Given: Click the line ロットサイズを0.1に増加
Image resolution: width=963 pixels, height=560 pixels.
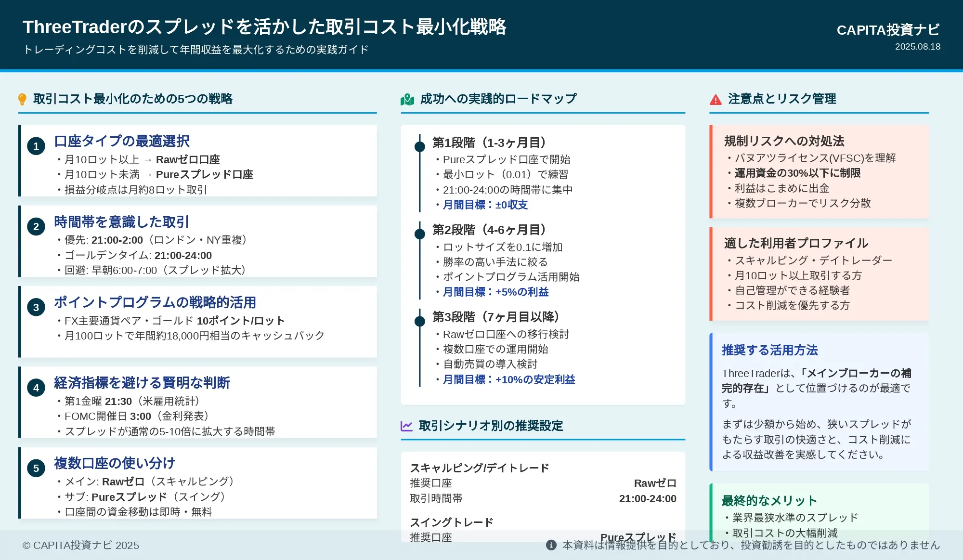Looking at the screenshot, I should [499, 247].
